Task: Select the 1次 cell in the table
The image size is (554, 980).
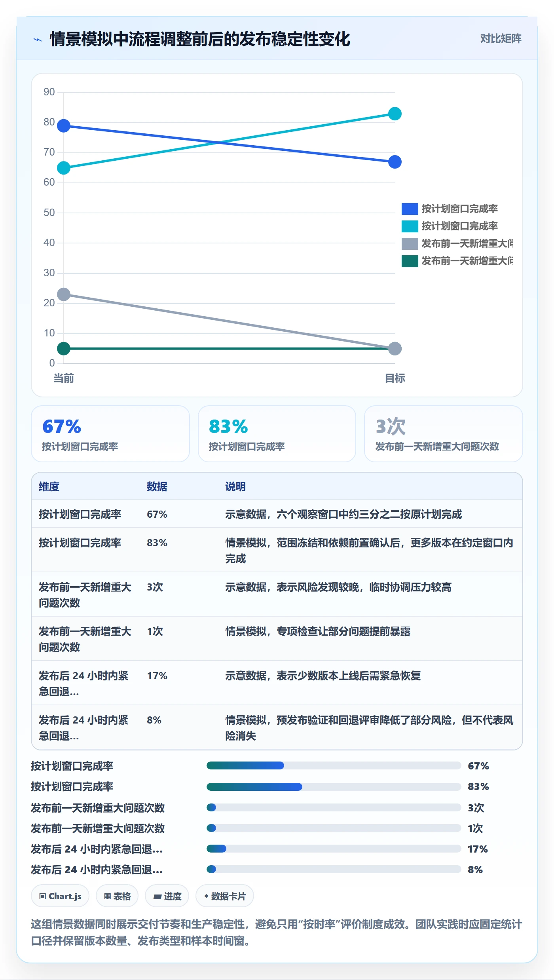Action: pos(155,631)
